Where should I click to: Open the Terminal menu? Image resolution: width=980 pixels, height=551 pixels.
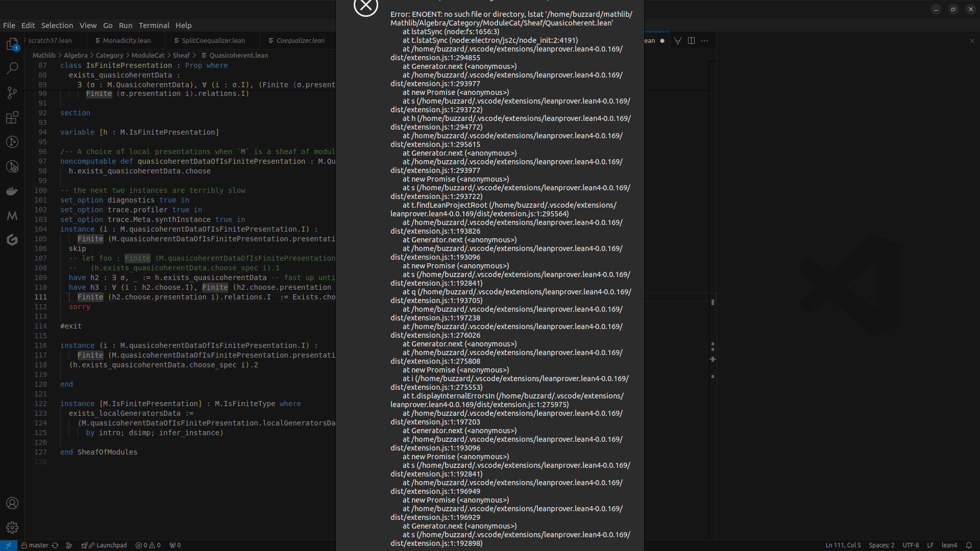tap(154, 26)
